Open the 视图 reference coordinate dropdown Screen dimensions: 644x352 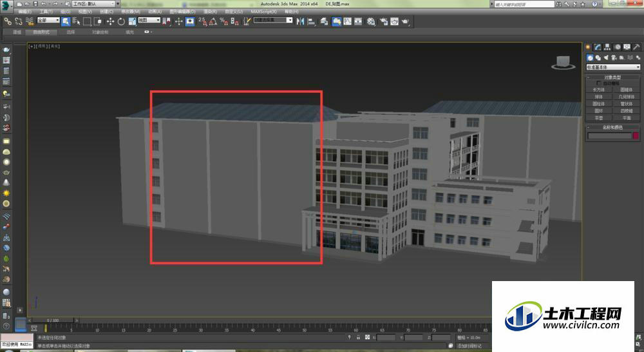pyautogui.click(x=149, y=20)
